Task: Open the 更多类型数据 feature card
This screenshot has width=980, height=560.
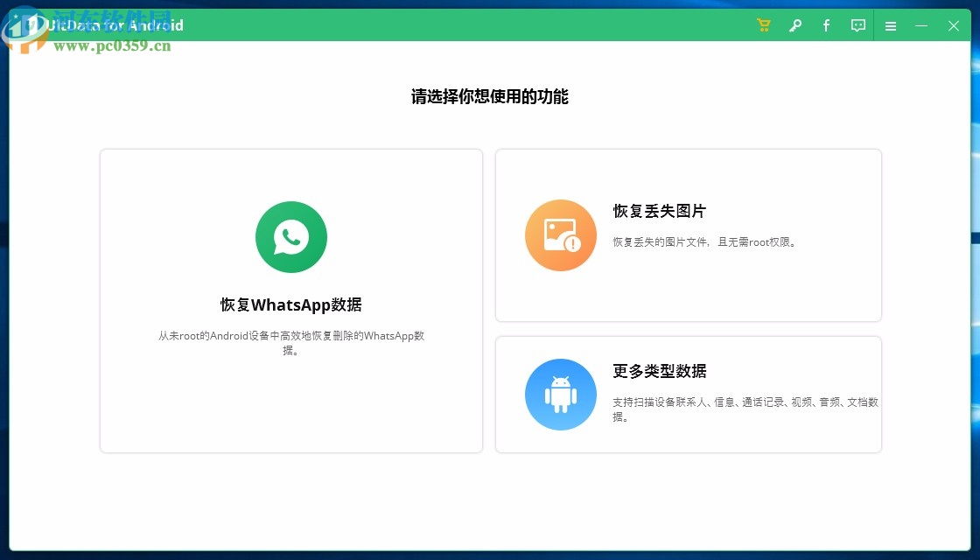Action: [688, 394]
